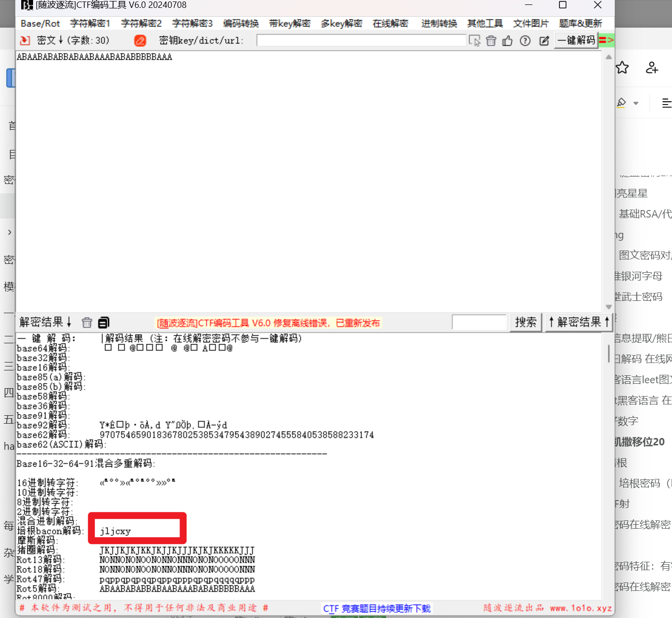
Task: Open the 字符解密3 menu
Action: 192,24
